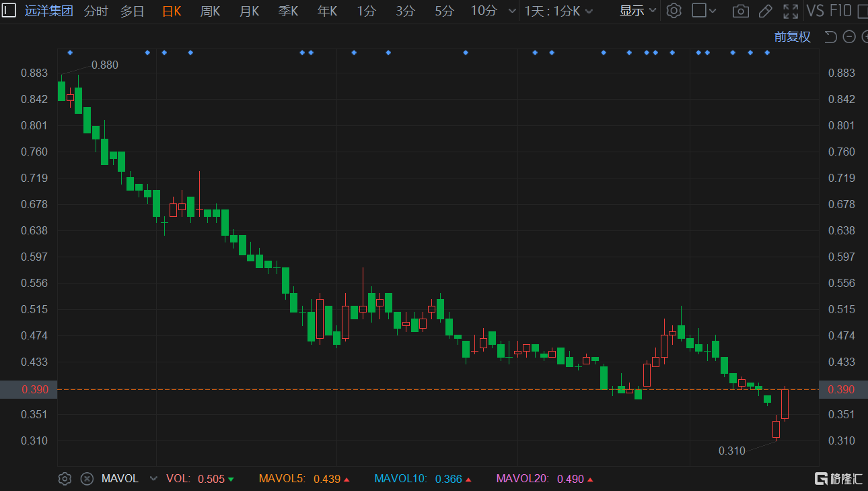Enter fullscreen chart mode
868x491 pixels.
791,11
